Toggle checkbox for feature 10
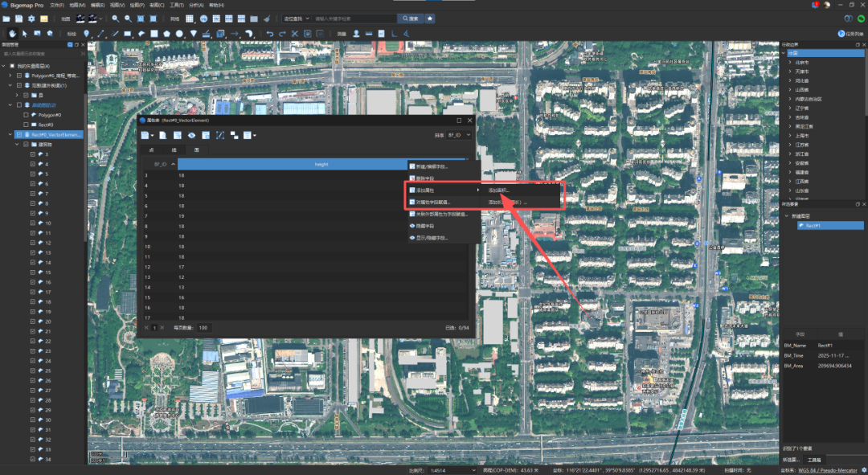This screenshot has width=868, height=475. tap(33, 223)
